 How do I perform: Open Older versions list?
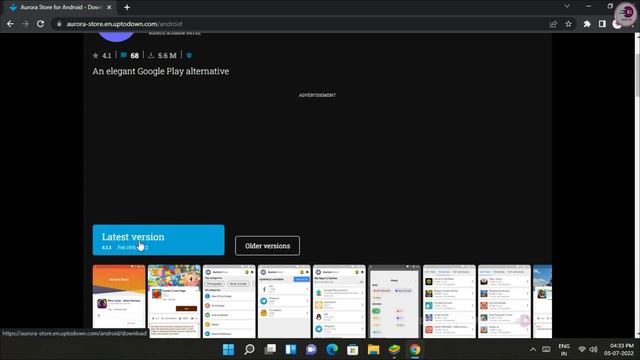(x=267, y=246)
